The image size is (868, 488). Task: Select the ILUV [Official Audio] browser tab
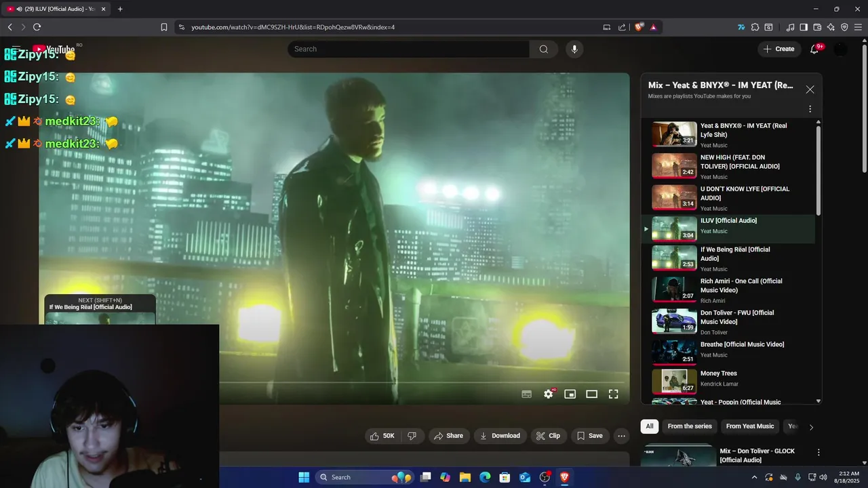(57, 9)
